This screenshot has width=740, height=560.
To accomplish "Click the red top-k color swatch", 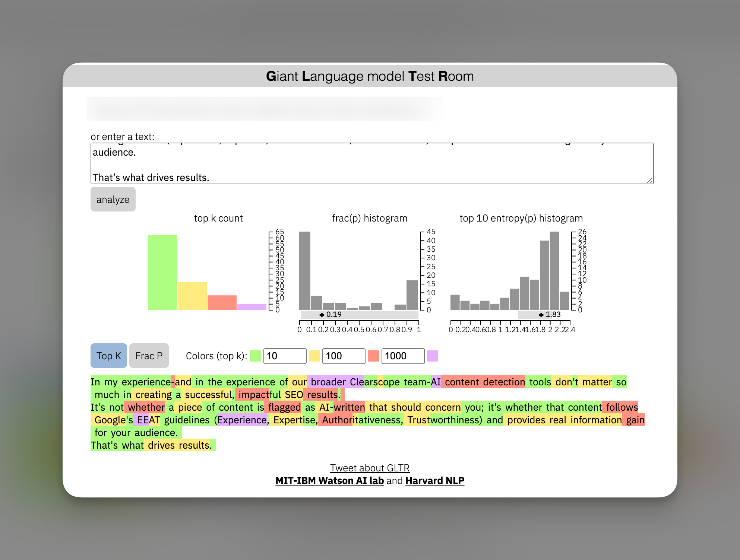I will tap(373, 356).
